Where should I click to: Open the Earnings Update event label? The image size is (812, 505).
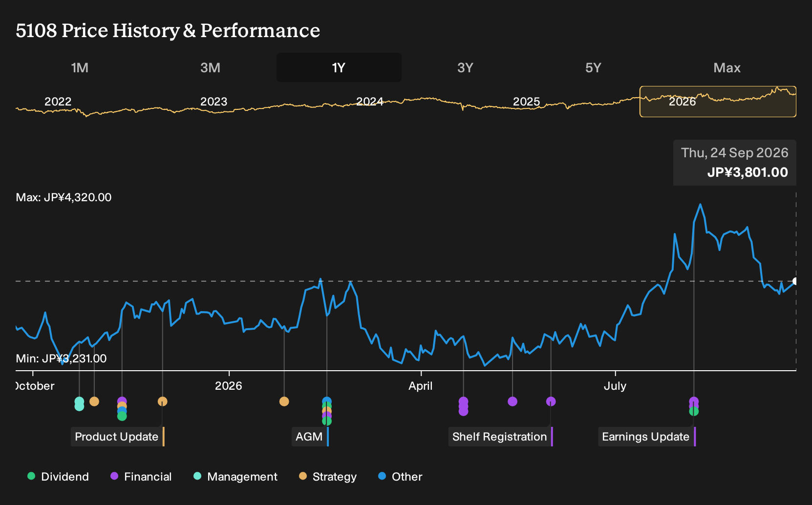click(x=647, y=437)
